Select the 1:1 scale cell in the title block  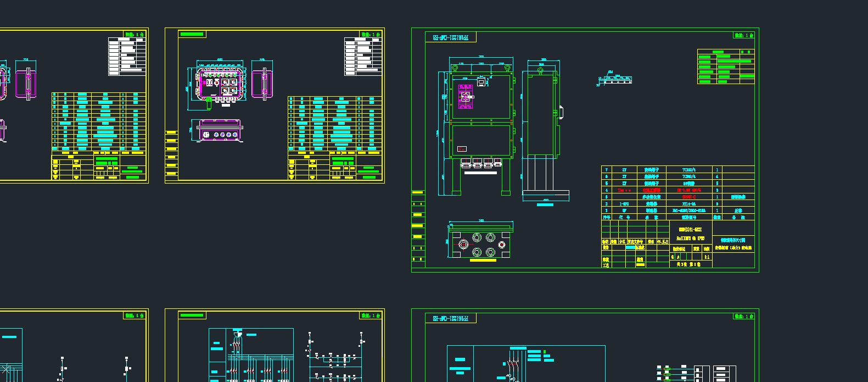click(x=707, y=257)
